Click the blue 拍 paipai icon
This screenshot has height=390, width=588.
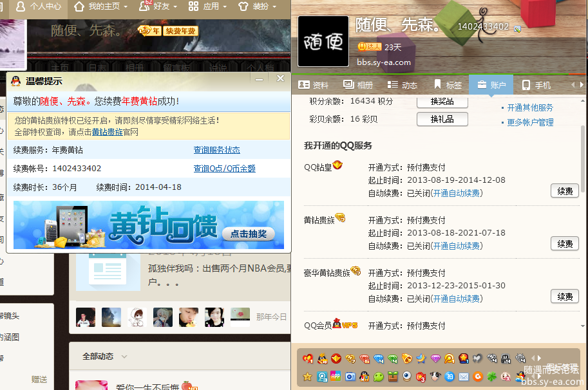[450, 376]
